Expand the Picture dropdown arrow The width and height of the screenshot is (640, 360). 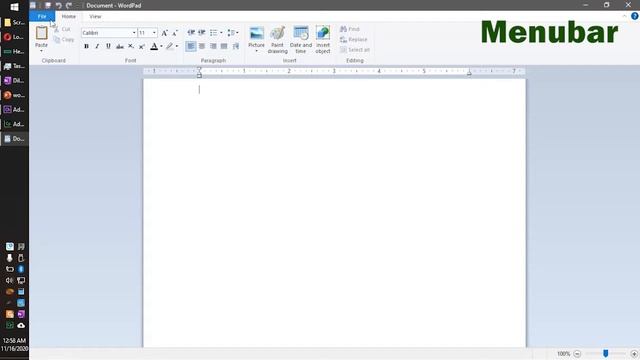pos(256,51)
